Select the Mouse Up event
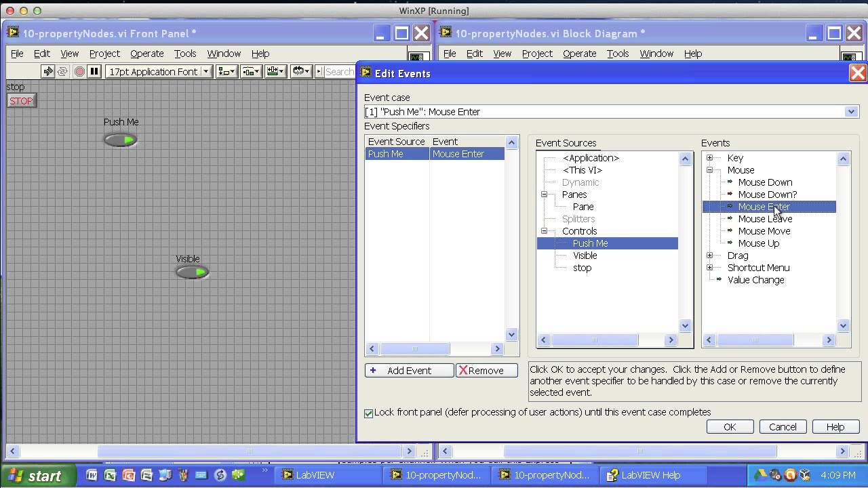This screenshot has width=868, height=488. pyautogui.click(x=758, y=243)
